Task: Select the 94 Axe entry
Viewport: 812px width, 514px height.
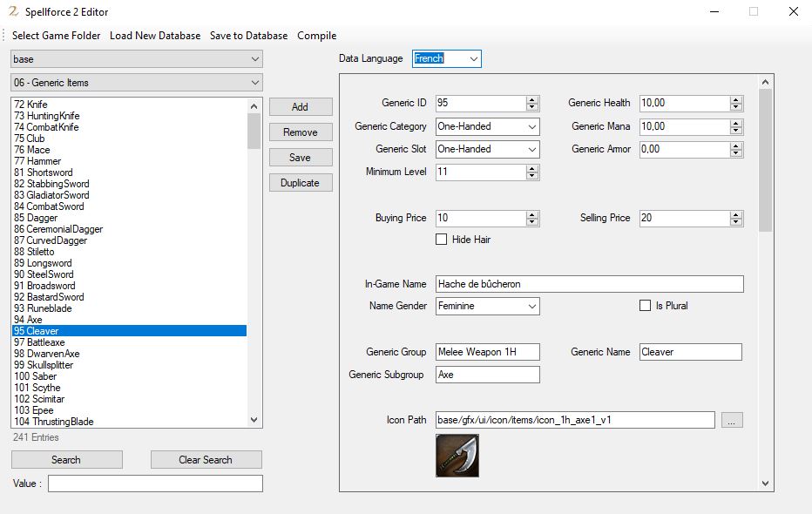Action: click(130, 320)
